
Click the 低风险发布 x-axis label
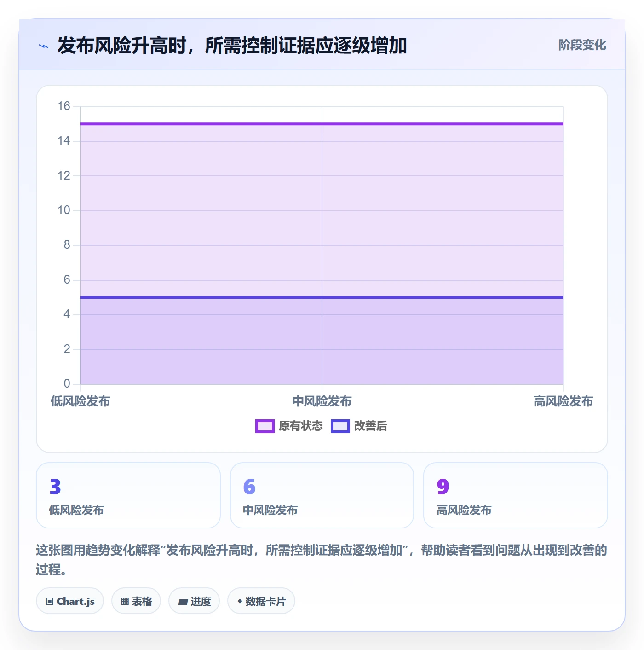click(x=80, y=401)
